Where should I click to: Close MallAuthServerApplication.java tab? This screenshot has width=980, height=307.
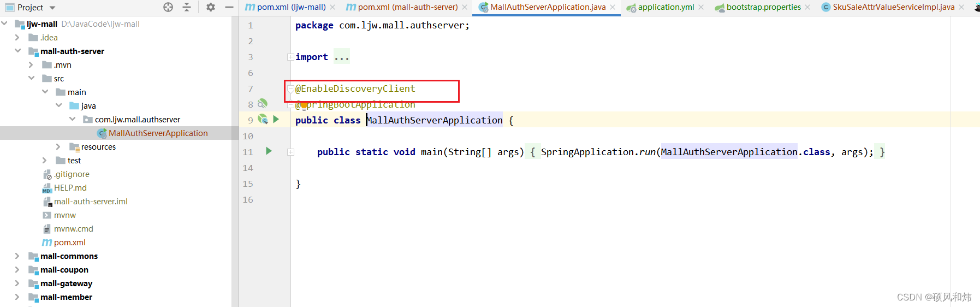[x=613, y=7]
